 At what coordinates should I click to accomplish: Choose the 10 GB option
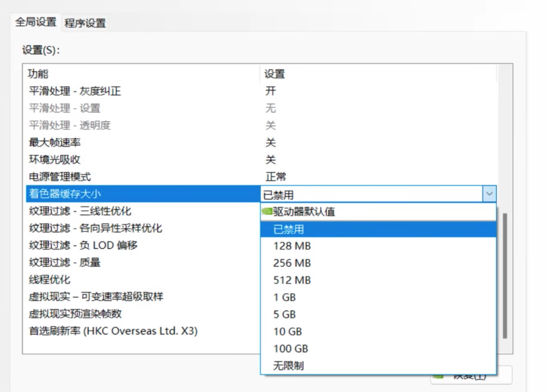(378, 331)
